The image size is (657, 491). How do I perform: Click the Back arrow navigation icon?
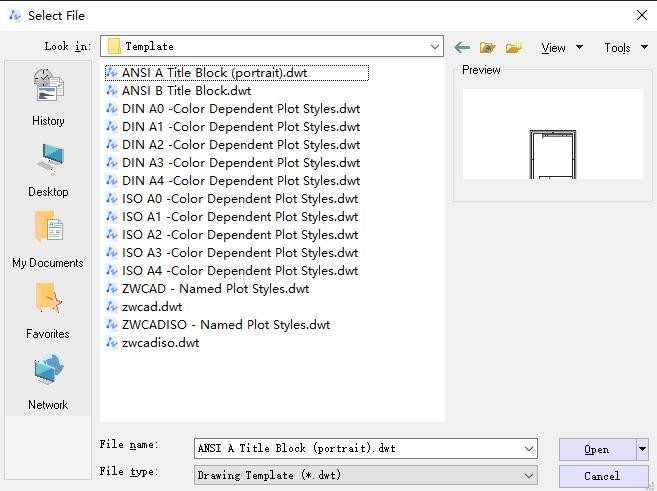pyautogui.click(x=462, y=47)
